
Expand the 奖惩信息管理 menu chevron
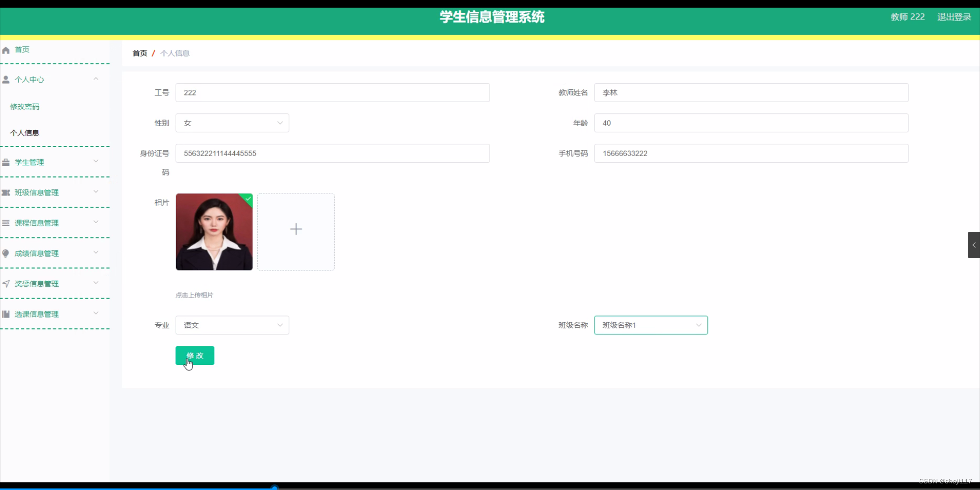[x=96, y=283]
